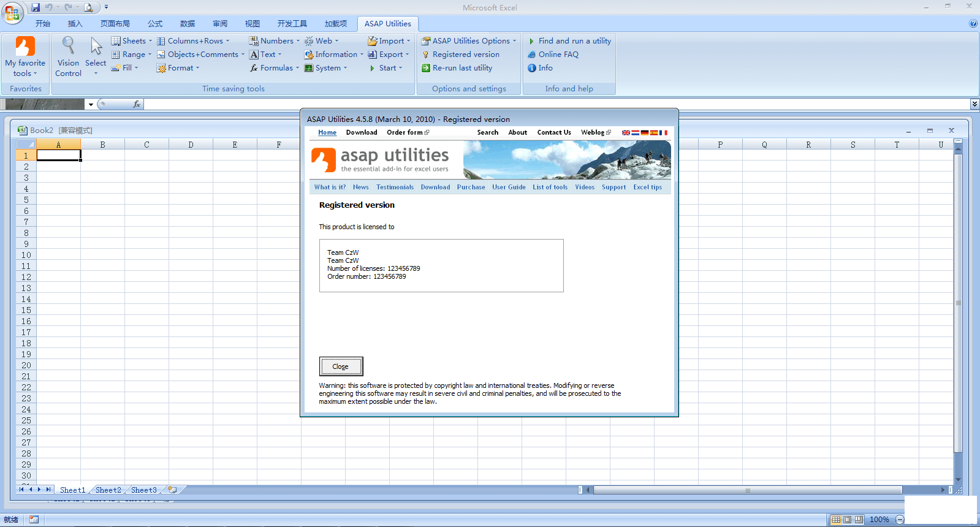The image size is (980, 527).
Task: Click the vertical scrollbar down arrow
Action: pos(958,480)
